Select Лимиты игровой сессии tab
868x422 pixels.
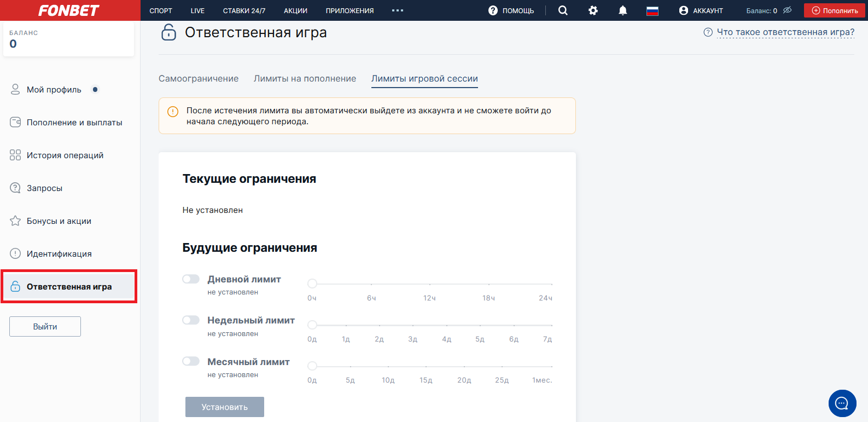pyautogui.click(x=424, y=78)
